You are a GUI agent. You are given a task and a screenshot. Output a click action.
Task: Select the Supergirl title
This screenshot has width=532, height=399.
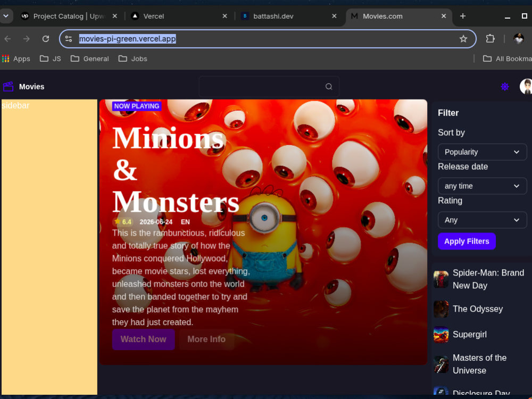click(470, 334)
